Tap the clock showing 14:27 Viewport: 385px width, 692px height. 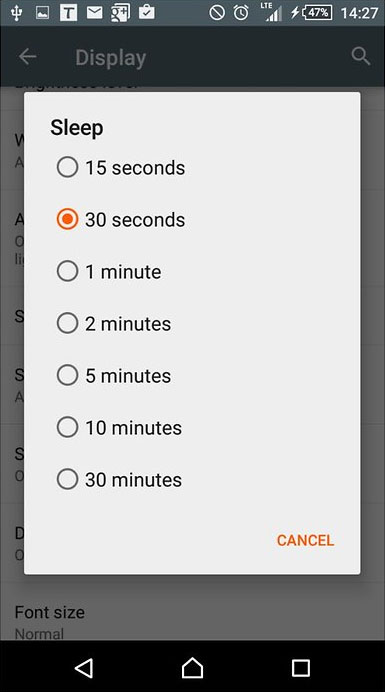click(x=359, y=13)
